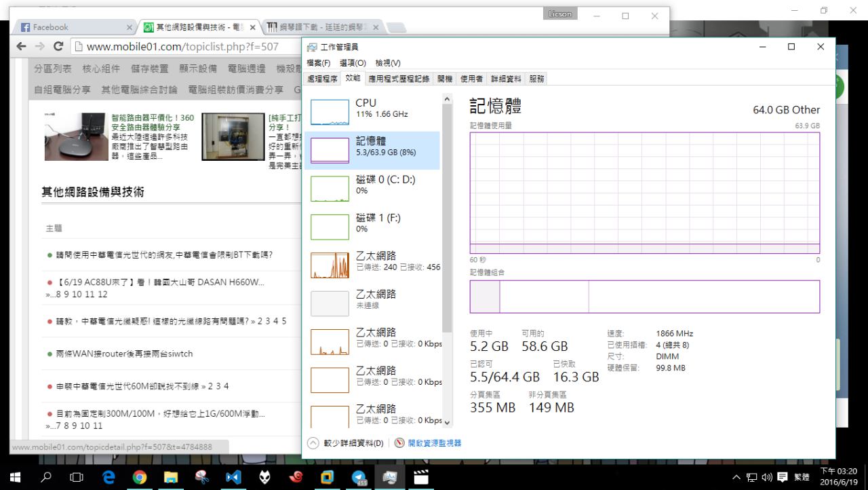Switch to the 處理程序 tab
The image size is (868, 490).
click(x=322, y=79)
